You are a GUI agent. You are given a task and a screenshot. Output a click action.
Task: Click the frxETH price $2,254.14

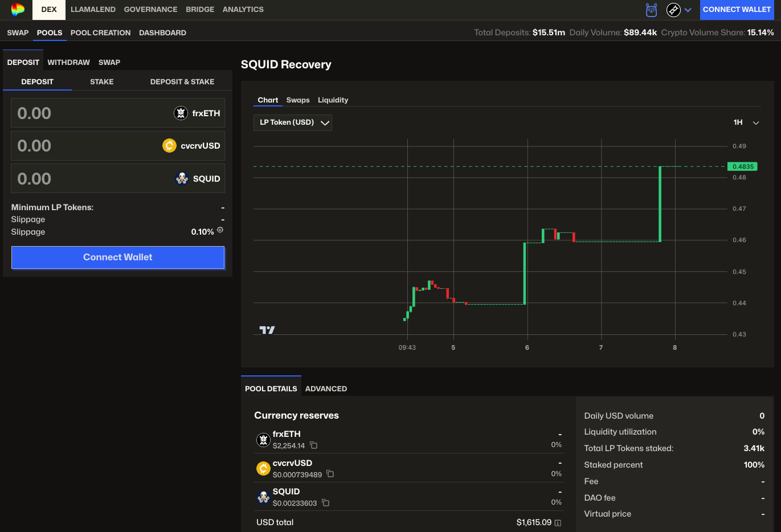coord(289,445)
